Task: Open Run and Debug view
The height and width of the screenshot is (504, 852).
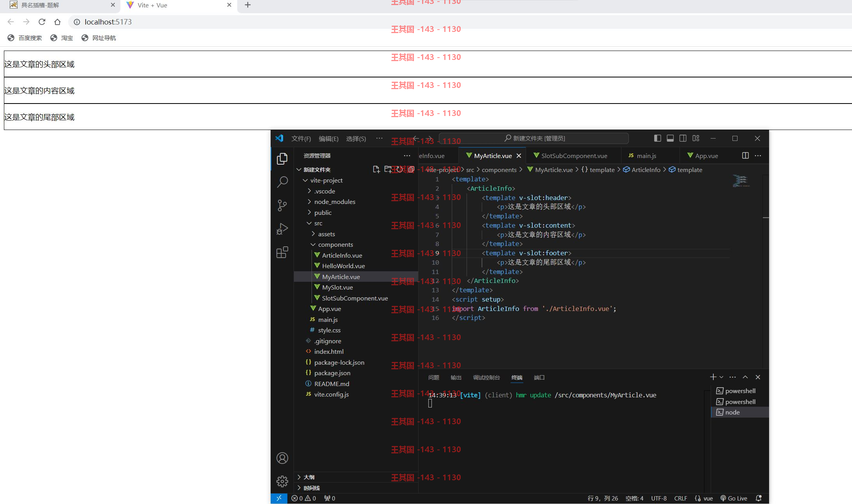Action: 282,229
